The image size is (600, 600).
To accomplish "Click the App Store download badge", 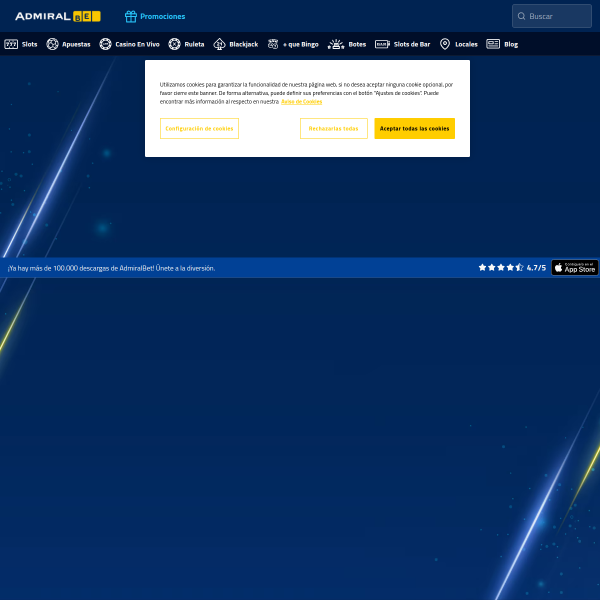I will click(575, 268).
